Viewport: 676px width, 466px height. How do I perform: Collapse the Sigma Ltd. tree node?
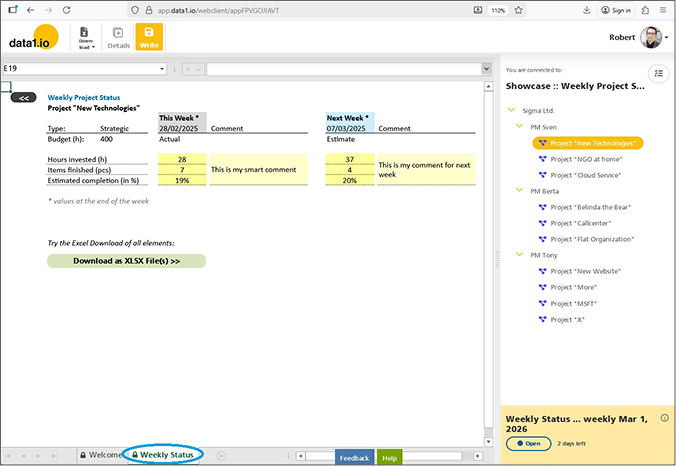(512, 111)
